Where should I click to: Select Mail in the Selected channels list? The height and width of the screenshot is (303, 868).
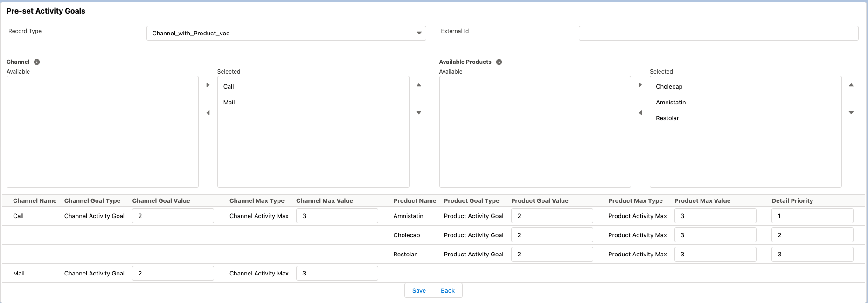point(229,103)
